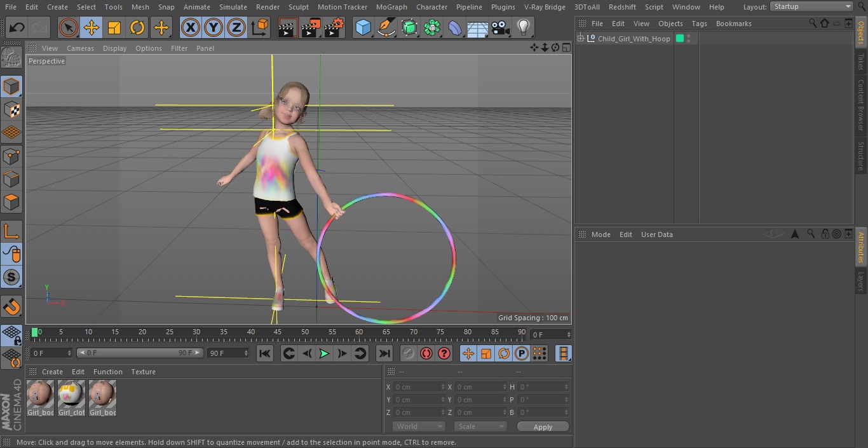Click the timeline playhead at frame 0
This screenshot has height=448, width=868.
point(34,332)
